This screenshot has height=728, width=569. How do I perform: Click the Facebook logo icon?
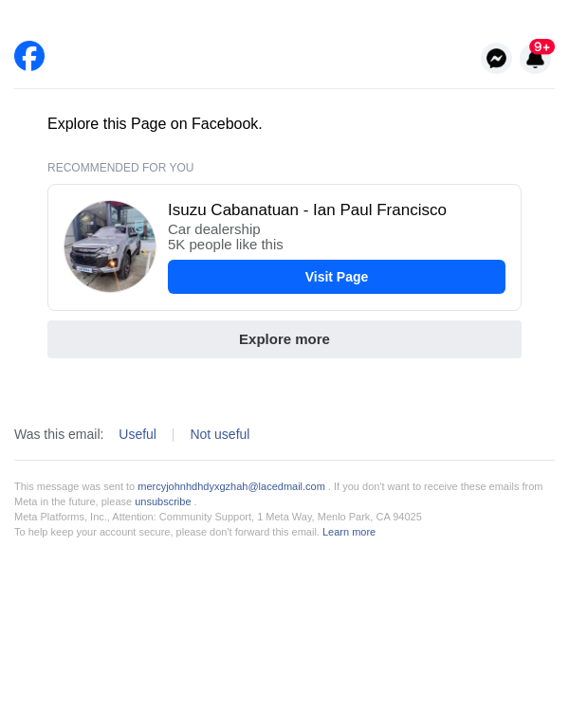pos(29,56)
